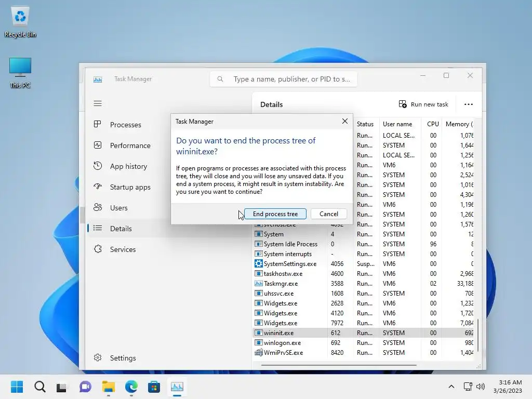The width and height of the screenshot is (532, 399).
Task: Open the Windows Start menu
Action: pyautogui.click(x=17, y=387)
